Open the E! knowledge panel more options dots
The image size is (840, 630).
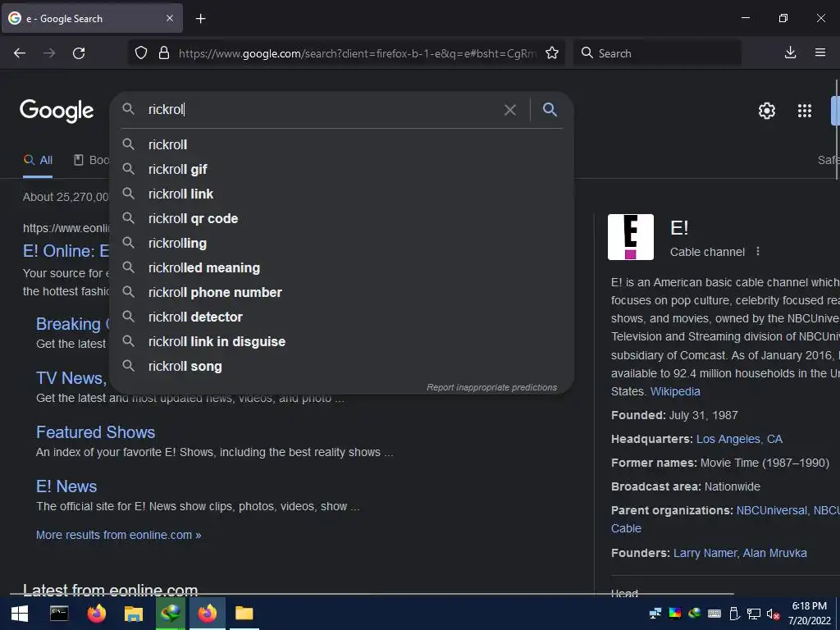757,251
